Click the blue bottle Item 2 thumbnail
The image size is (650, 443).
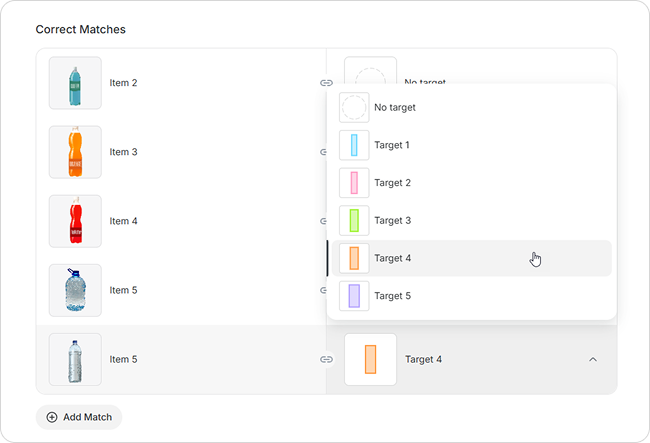(75, 82)
